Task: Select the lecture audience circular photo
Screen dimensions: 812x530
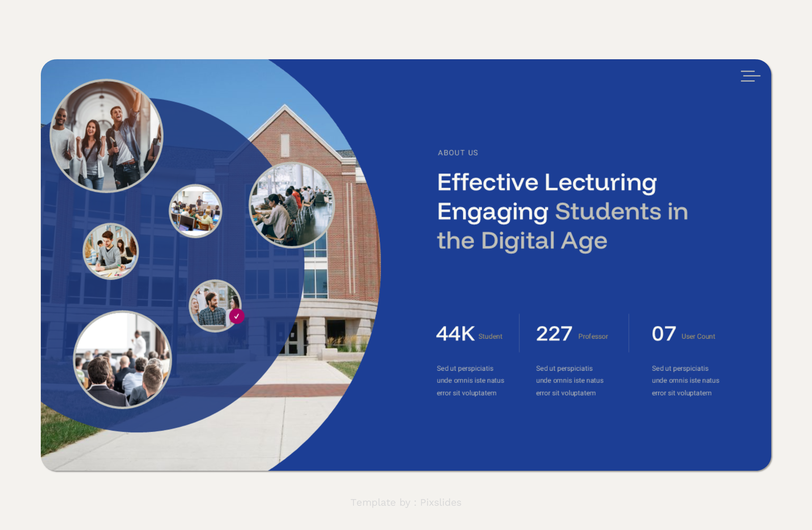Action: (x=123, y=360)
